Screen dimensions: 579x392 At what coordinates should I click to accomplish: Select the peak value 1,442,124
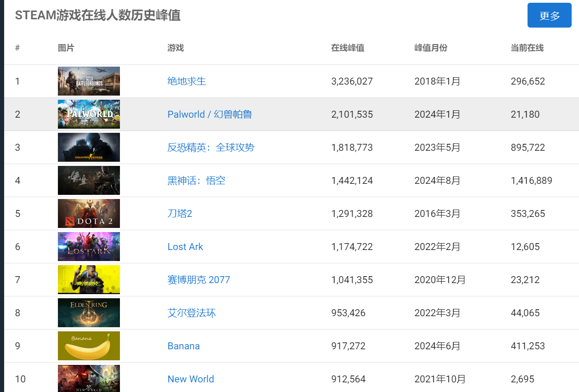coord(352,181)
